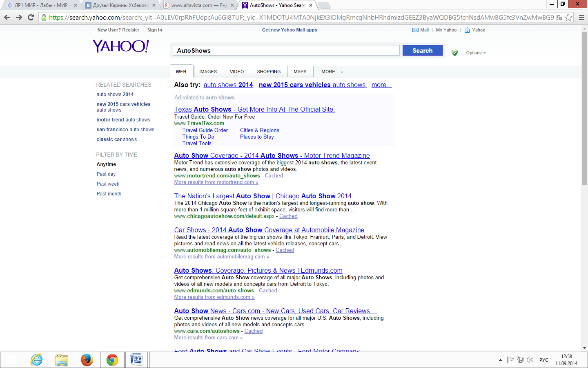The height and width of the screenshot is (368, 588).
Task: Launch Firefox from the taskbar
Action: coord(87,360)
